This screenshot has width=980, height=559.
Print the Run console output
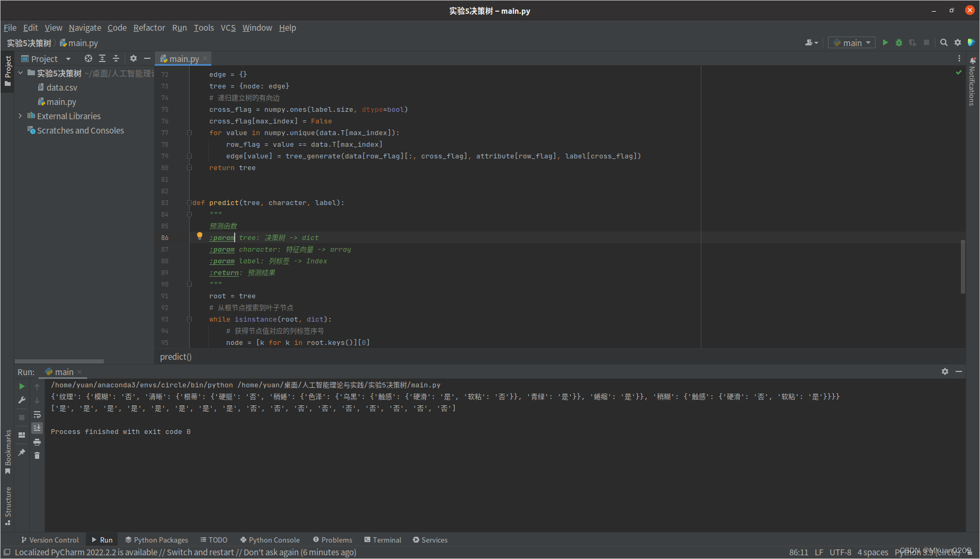point(37,442)
